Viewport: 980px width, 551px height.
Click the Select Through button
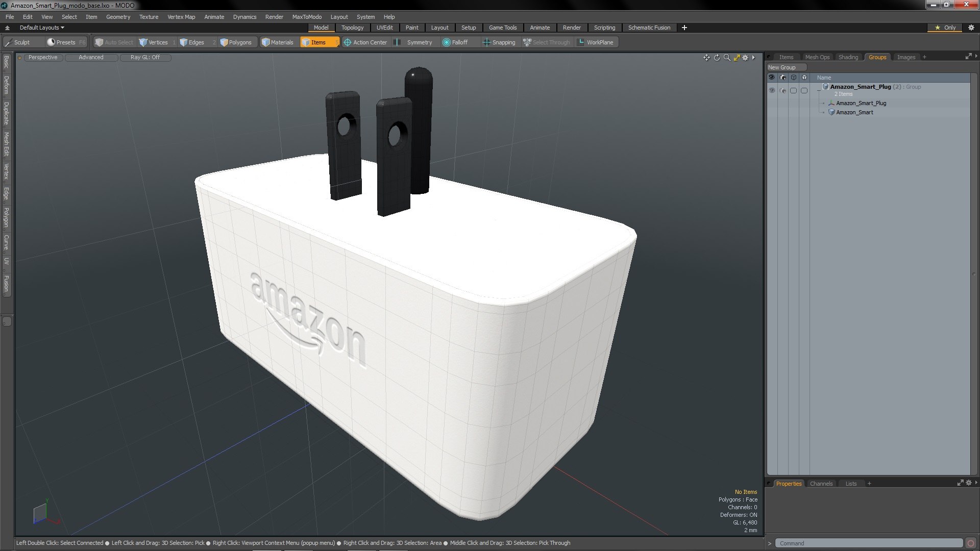pos(547,42)
